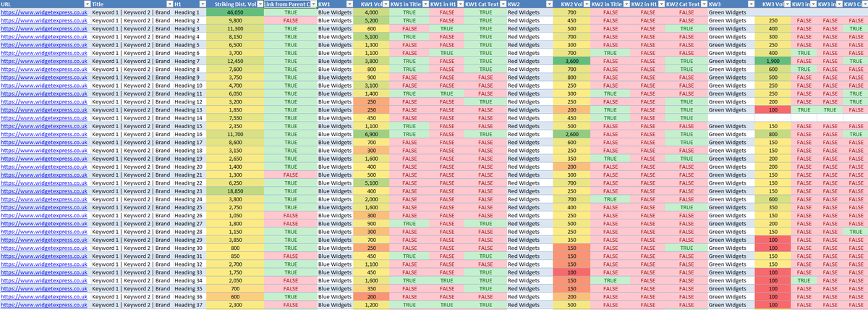The width and height of the screenshot is (868, 310).
Task: Open the H1 column filter dropdown
Action: pyautogui.click(x=201, y=4)
